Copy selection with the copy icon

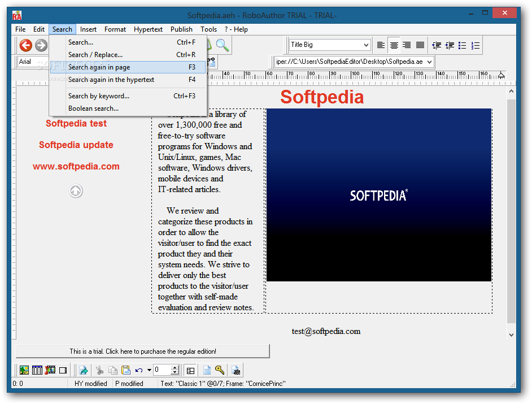112,370
